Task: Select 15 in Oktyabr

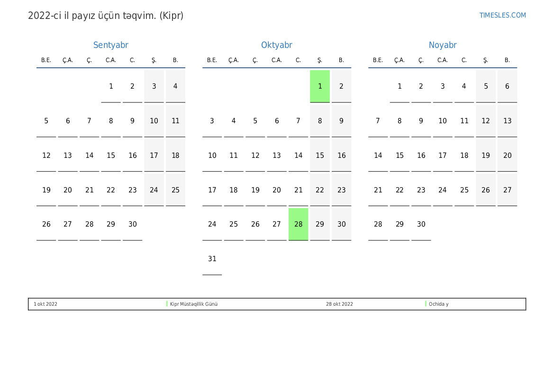Action: [x=320, y=155]
